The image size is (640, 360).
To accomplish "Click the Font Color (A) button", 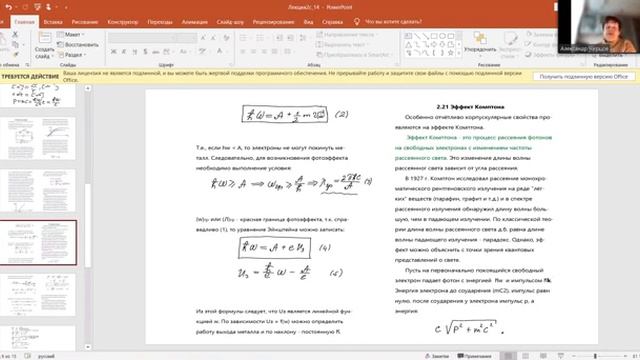I will tap(220, 51).
